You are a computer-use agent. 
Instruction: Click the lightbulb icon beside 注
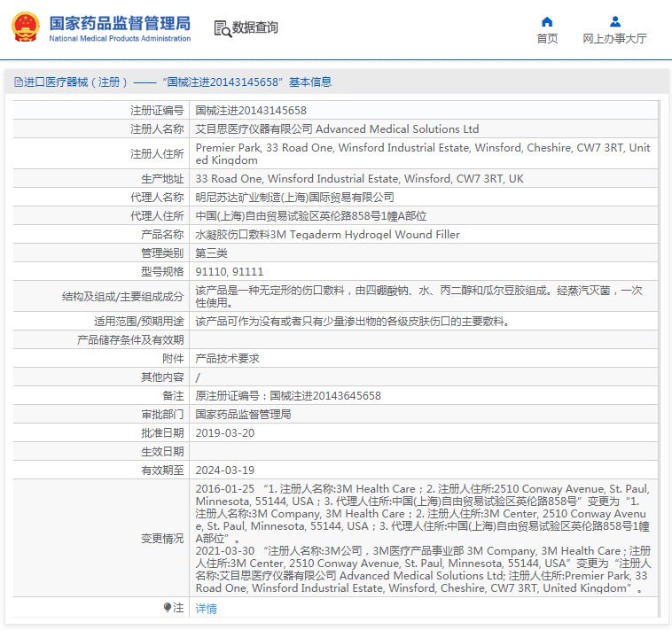[x=167, y=608]
